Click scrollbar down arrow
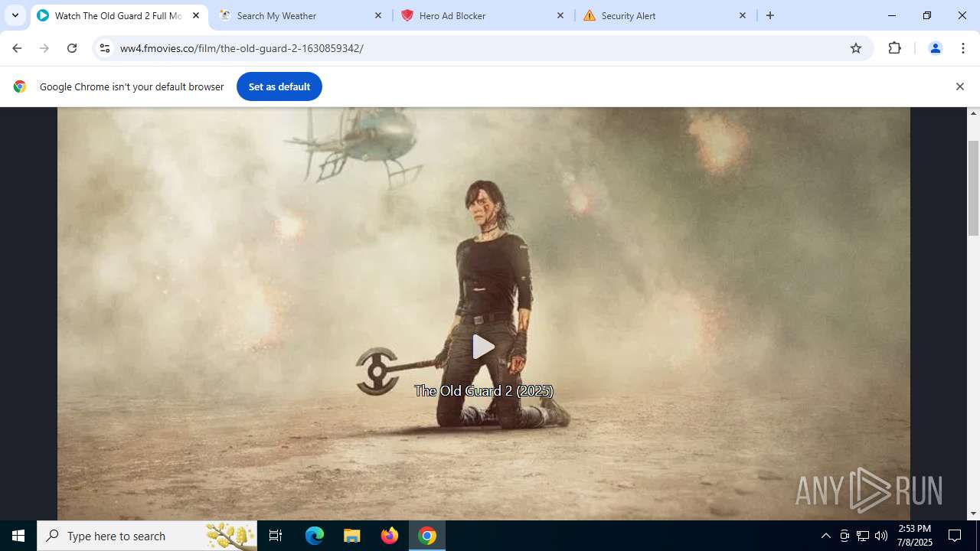 click(974, 514)
